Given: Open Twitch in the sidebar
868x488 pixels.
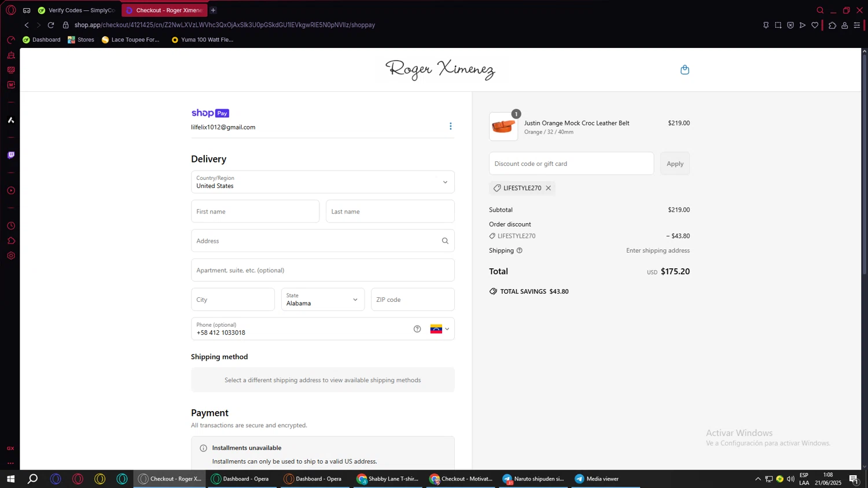Looking at the screenshot, I should tap(11, 155).
